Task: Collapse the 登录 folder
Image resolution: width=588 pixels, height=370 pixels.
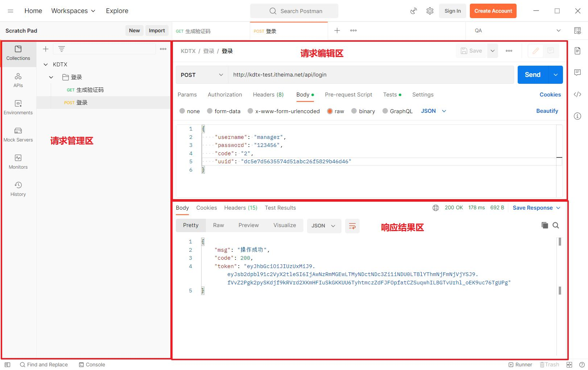Action: point(51,77)
